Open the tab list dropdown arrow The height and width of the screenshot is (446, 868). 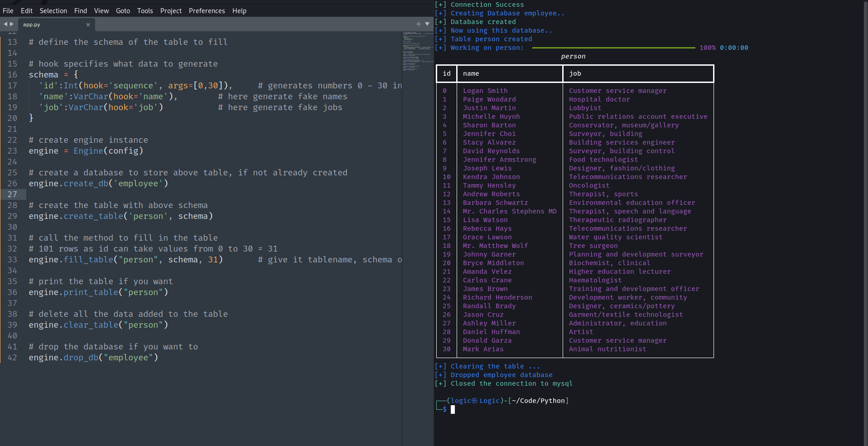[x=427, y=24]
